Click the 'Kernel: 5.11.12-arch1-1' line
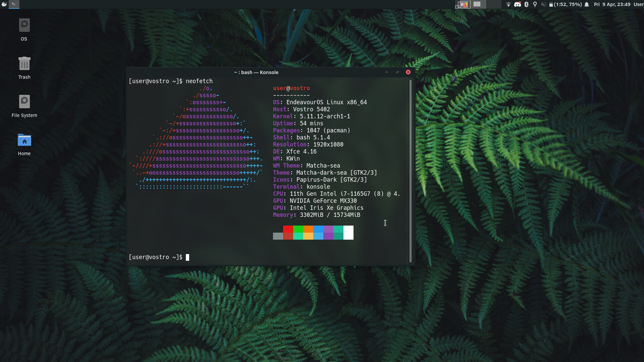Image resolution: width=644 pixels, height=362 pixels. (x=312, y=116)
